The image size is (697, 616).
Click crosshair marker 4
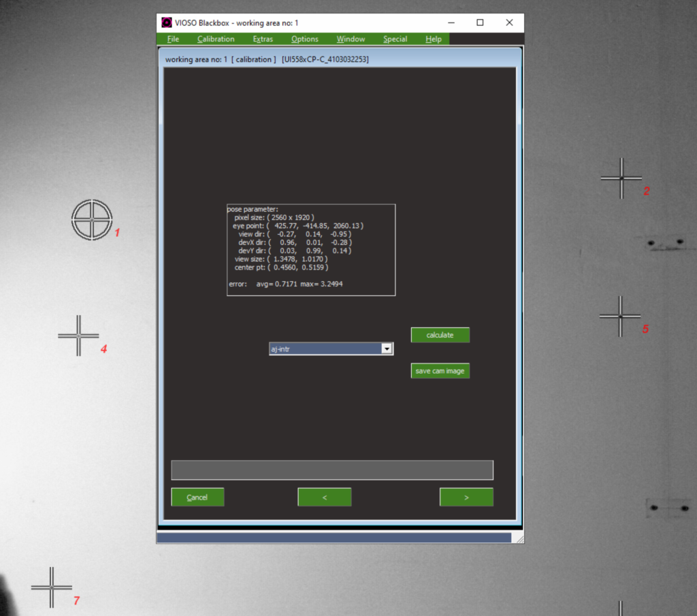79,336
